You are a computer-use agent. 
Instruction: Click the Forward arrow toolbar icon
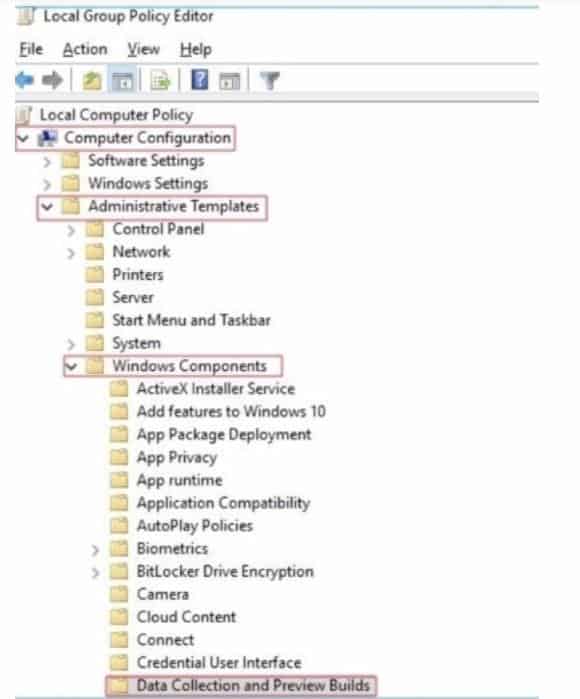pyautogui.click(x=52, y=80)
